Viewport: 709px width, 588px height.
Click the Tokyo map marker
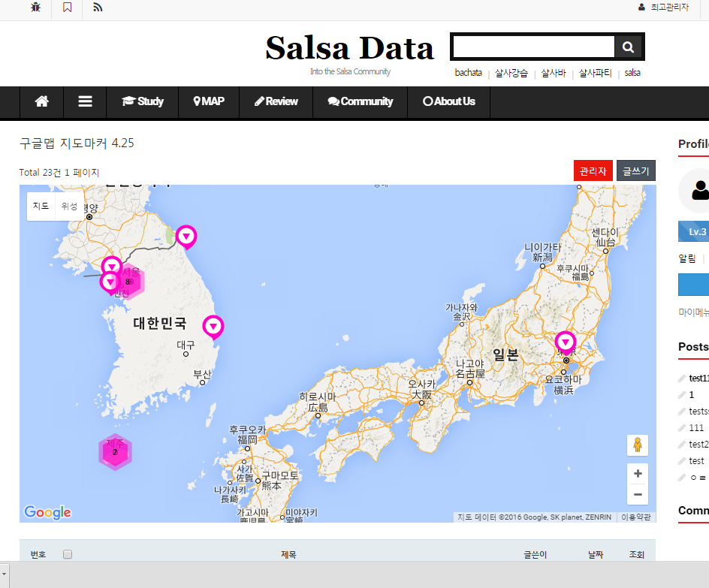(566, 342)
